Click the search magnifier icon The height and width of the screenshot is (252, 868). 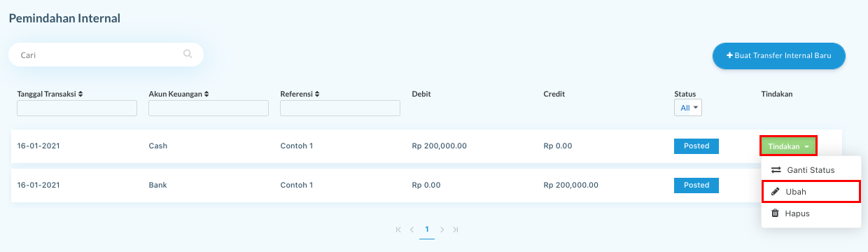click(x=188, y=53)
